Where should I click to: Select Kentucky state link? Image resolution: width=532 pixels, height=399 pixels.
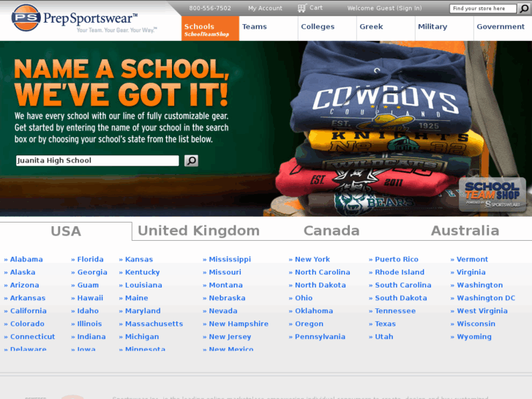(143, 272)
